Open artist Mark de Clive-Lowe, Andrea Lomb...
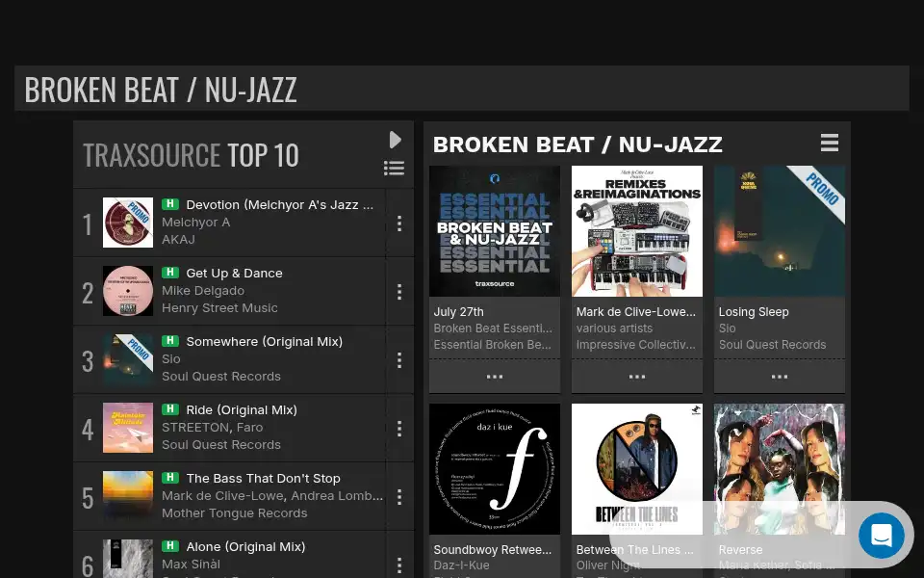Image resolution: width=924 pixels, height=578 pixels. [x=272, y=496]
